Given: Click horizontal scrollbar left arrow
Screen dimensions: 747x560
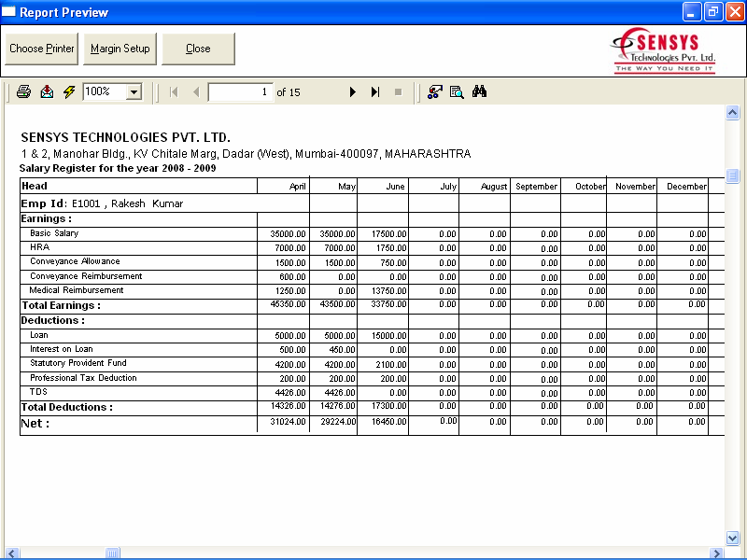Looking at the screenshot, I should (x=12, y=553).
